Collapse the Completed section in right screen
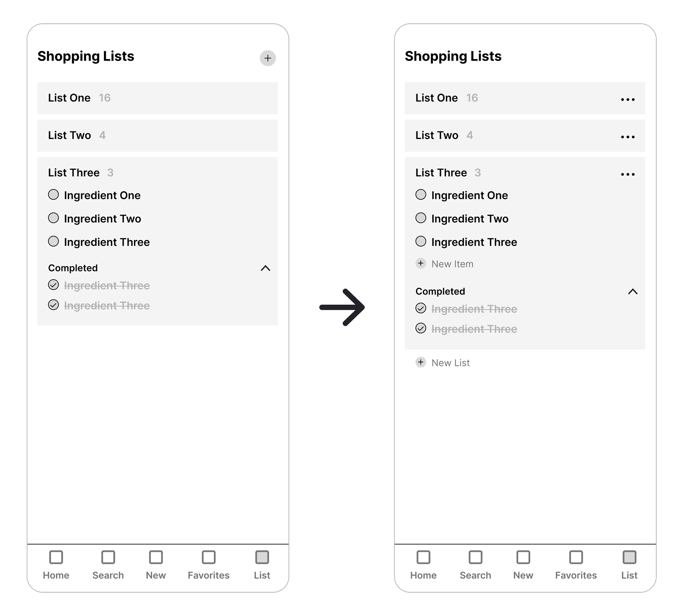Viewport: 684px width, 616px height. coord(633,292)
